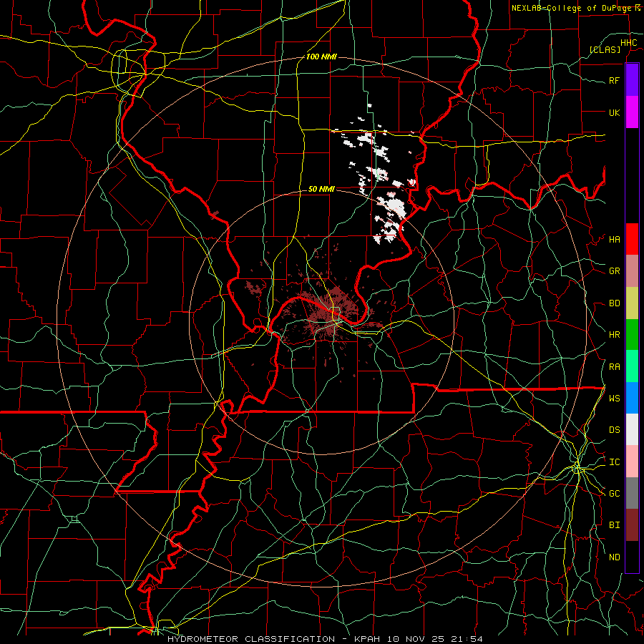
Task: Select the gray GC ground clutter swatch
Action: point(632,493)
